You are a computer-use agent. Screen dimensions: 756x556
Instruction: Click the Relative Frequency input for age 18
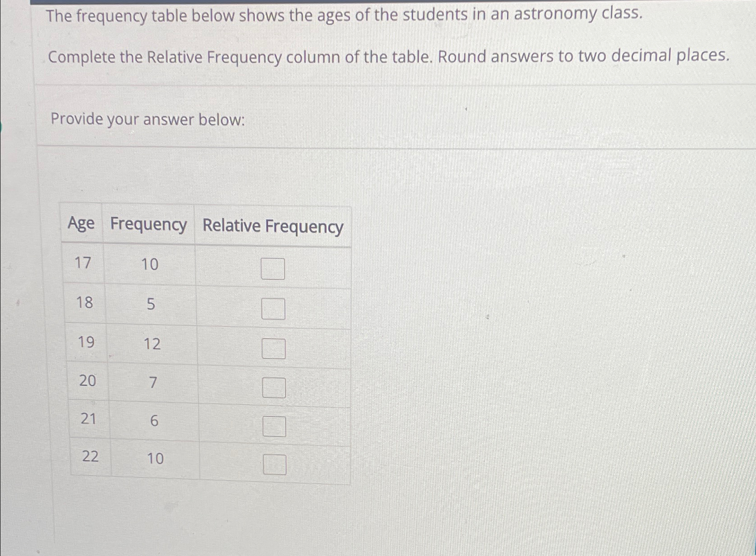click(x=273, y=308)
